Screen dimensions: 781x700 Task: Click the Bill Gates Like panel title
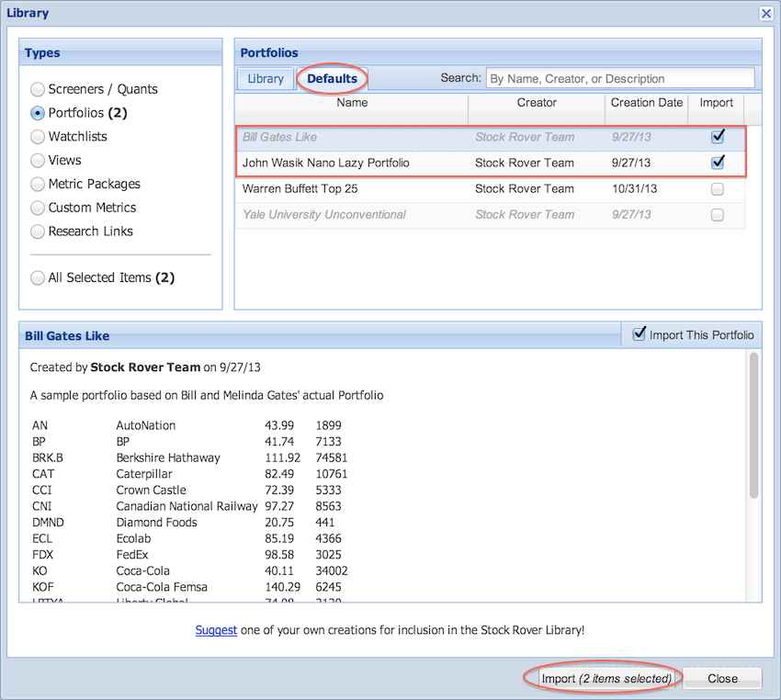(x=67, y=336)
